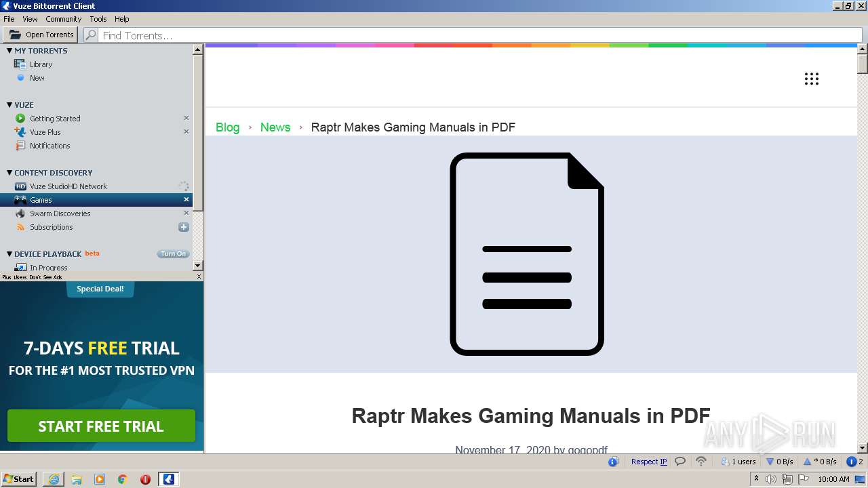Screen dimensions: 868x488
Task: Show hidden tray icons arrow
Action: point(756,479)
